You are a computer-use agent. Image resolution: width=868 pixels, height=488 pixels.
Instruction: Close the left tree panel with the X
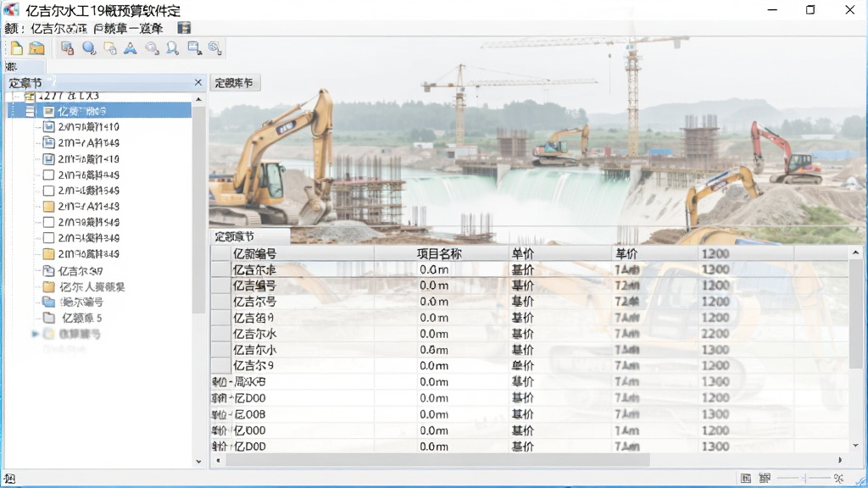[x=198, y=82]
